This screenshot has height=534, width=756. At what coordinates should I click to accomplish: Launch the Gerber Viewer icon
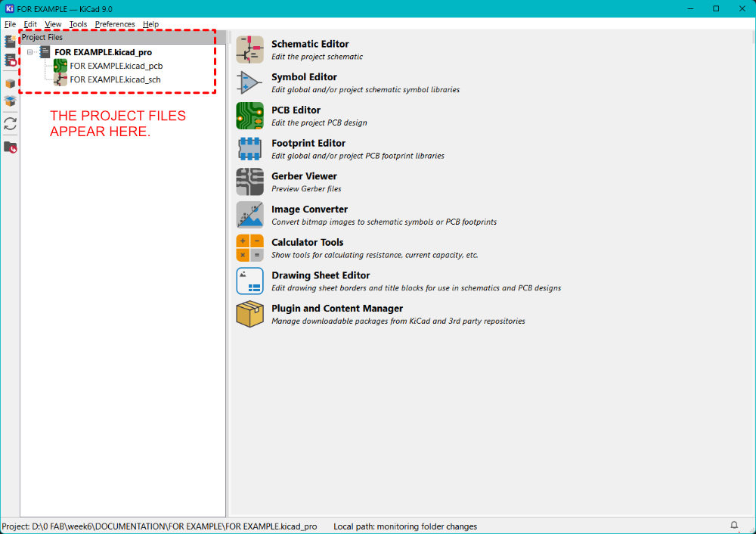[x=249, y=182]
